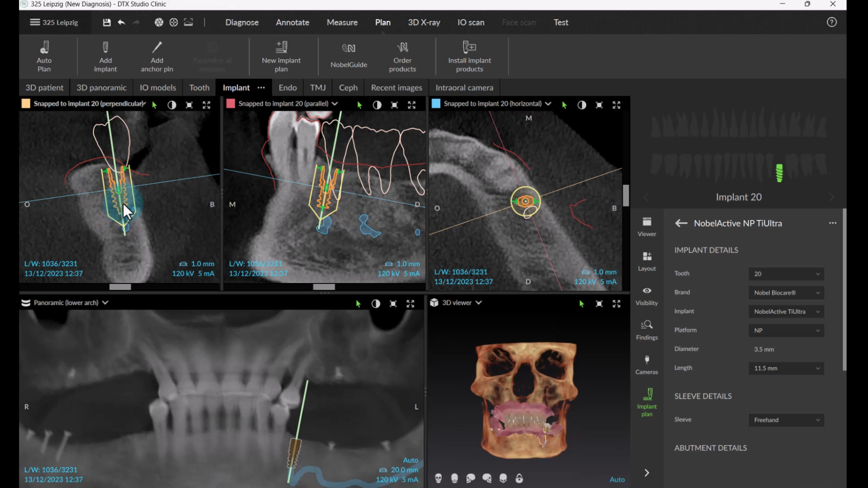
Task: Switch to the Endo workspace tab
Action: (x=287, y=87)
